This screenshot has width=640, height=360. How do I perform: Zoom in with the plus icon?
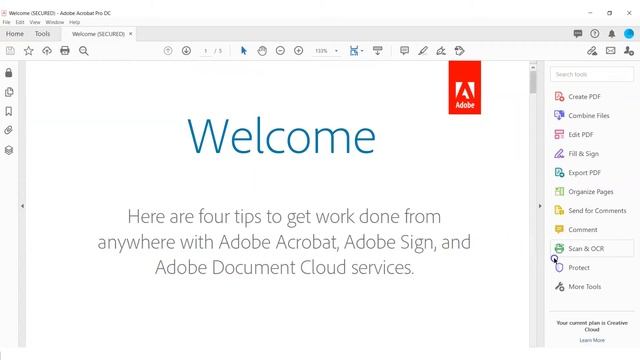[298, 51]
